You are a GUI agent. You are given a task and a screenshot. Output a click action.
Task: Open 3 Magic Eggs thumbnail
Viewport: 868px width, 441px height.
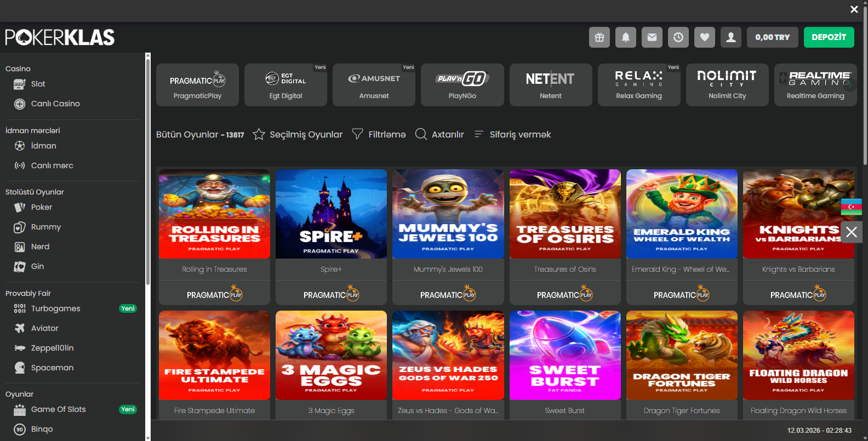331,355
